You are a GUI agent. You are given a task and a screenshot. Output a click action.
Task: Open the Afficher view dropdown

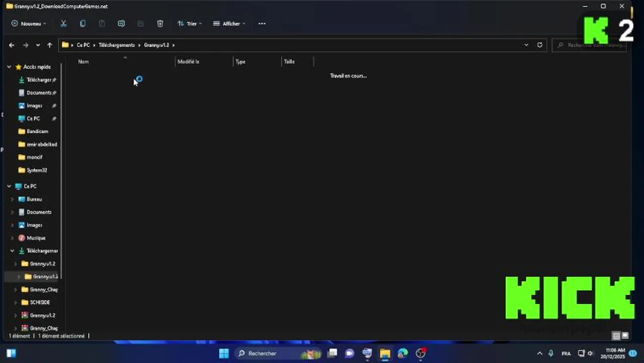(229, 24)
